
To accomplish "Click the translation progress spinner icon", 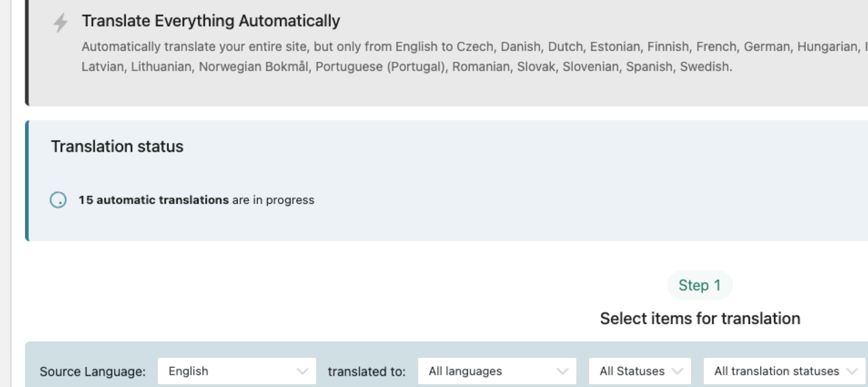I will tap(58, 200).
